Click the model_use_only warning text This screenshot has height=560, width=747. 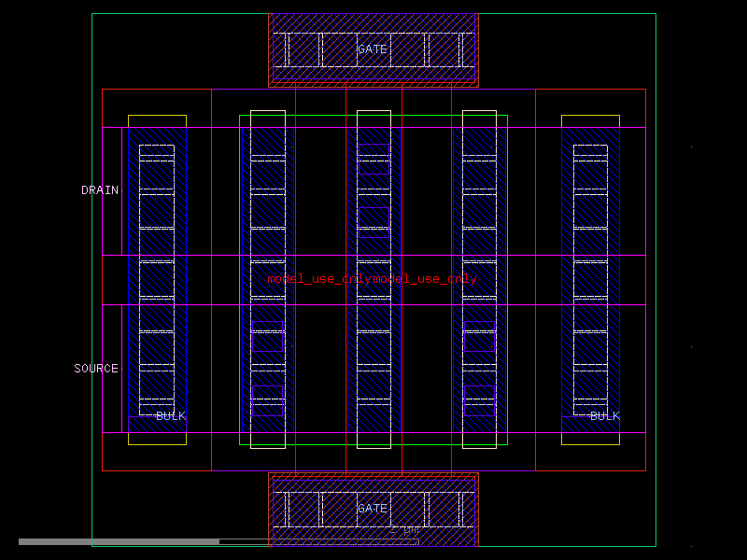370,278
